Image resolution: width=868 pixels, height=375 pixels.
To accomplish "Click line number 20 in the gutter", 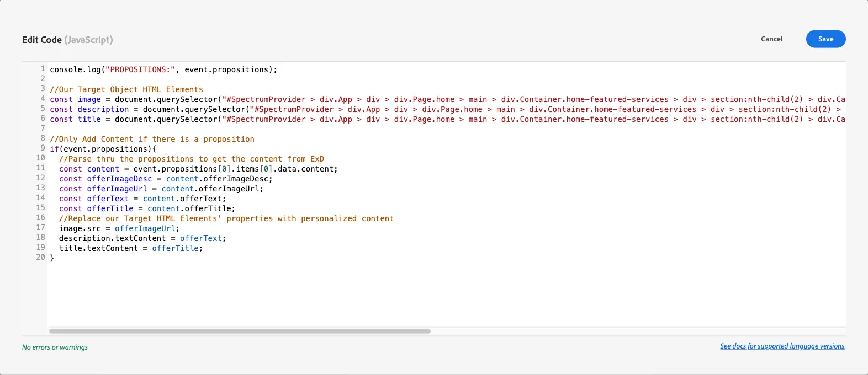I will tap(40, 257).
